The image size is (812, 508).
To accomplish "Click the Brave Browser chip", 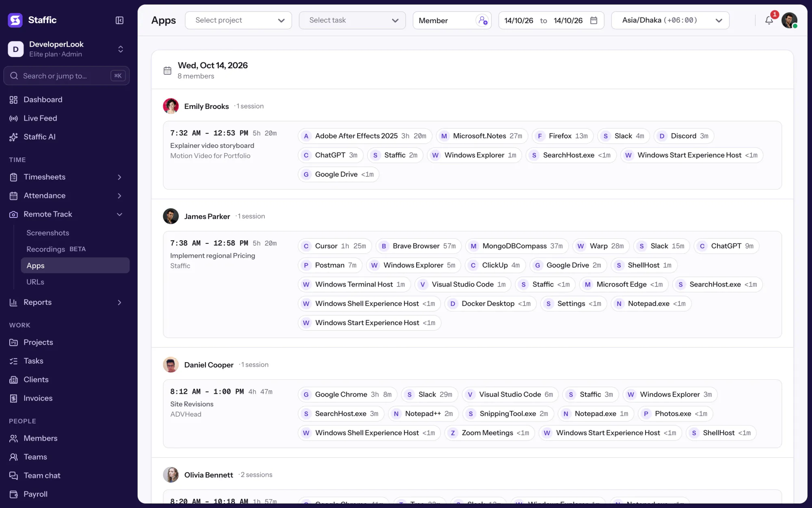I will point(418,246).
